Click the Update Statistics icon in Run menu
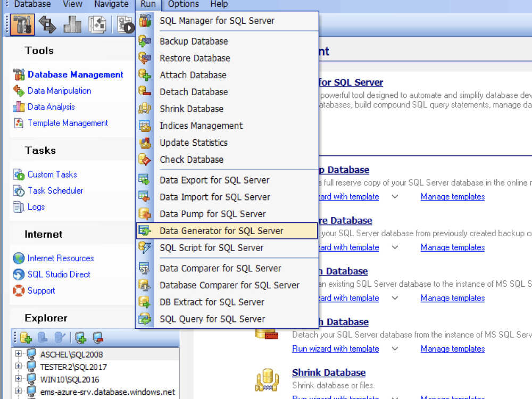 tap(145, 143)
